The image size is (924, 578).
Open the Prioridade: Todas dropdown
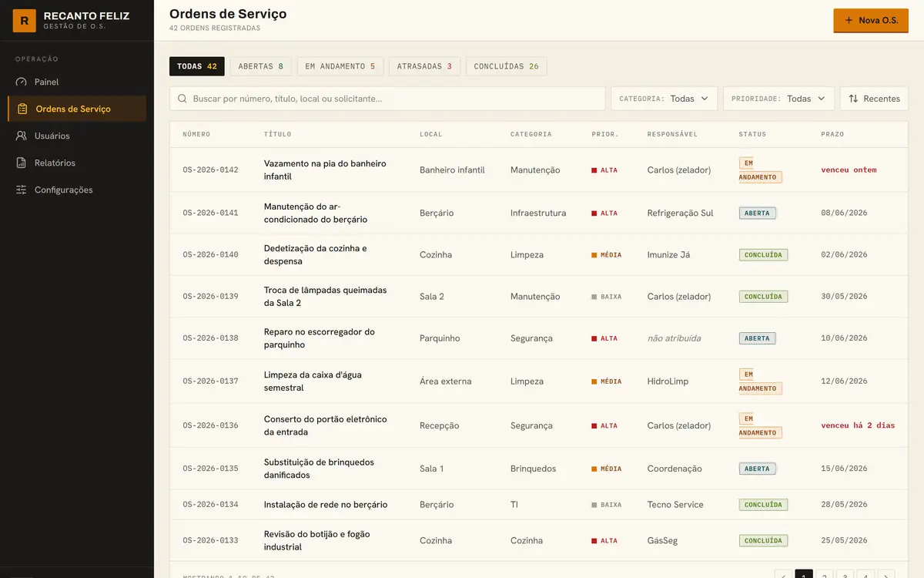point(778,99)
